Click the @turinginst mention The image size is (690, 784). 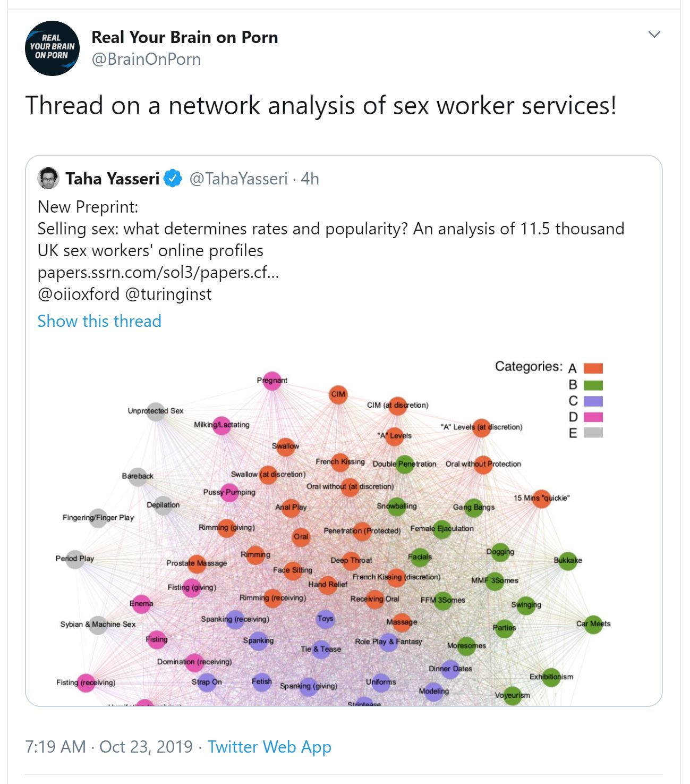[x=168, y=294]
